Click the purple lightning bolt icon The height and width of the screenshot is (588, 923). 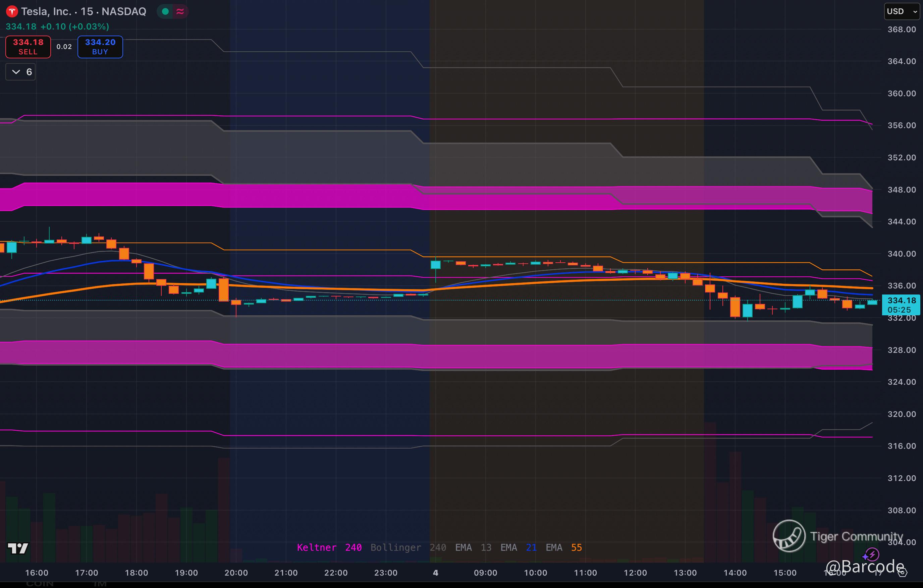point(872,554)
